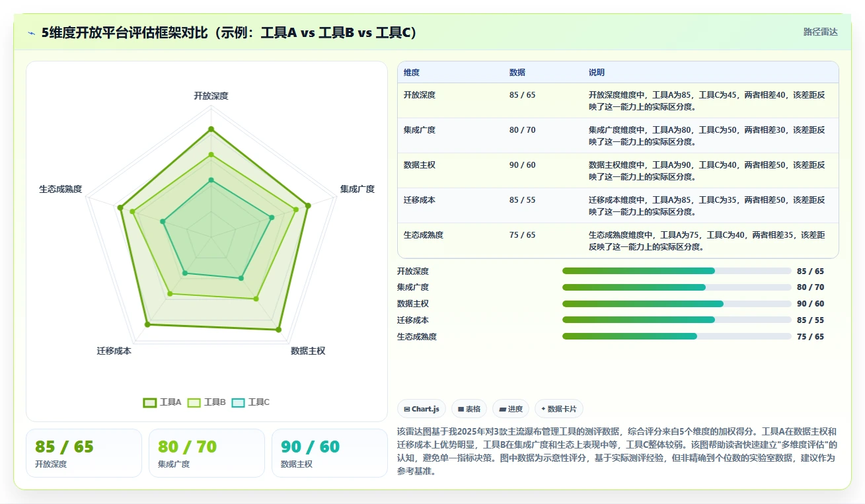Click 工具A data point on 开放深度 axis
This screenshot has width=865, height=504.
pyautogui.click(x=211, y=129)
